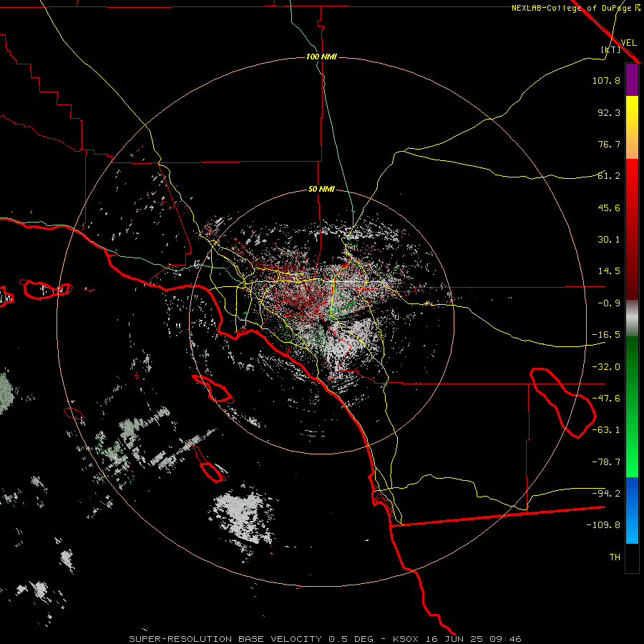Click the -109.8 velocity scale value
Viewport: 644px width, 644px height.
coord(603,525)
